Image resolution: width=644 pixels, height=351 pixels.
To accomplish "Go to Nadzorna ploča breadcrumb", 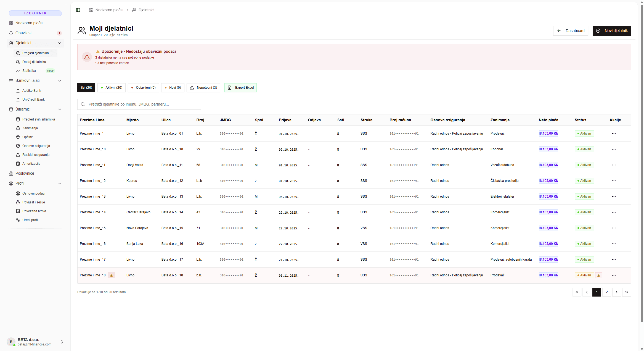I will tap(109, 10).
